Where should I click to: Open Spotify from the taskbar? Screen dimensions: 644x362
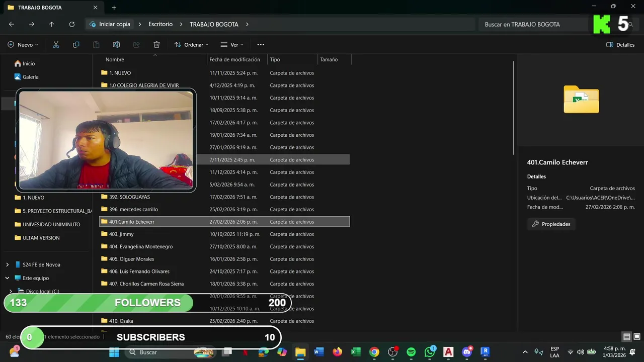pyautogui.click(x=411, y=352)
